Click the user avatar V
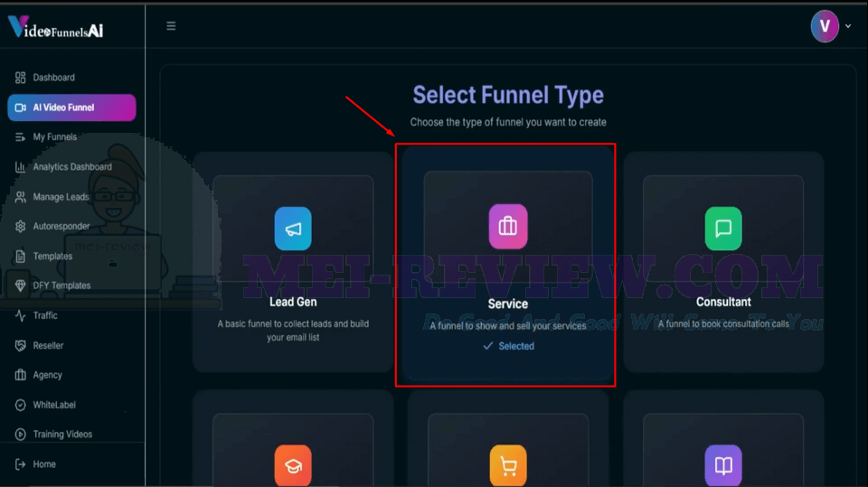The height and width of the screenshot is (487, 868). [825, 26]
